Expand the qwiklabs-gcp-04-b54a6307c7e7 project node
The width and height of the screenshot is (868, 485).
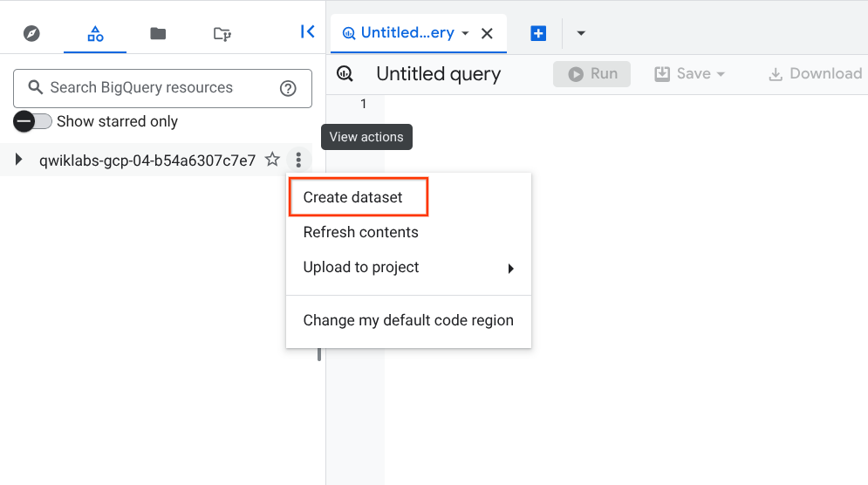[x=19, y=160]
